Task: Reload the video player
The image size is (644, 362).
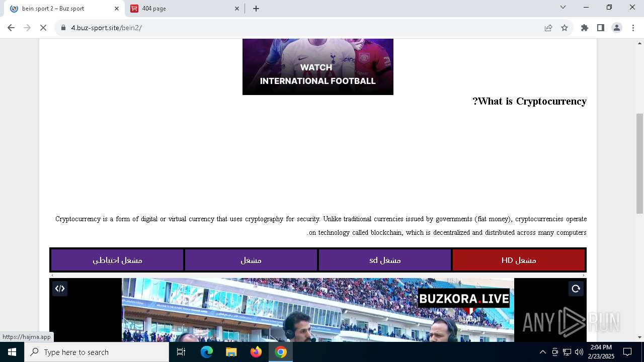Action: pyautogui.click(x=576, y=289)
